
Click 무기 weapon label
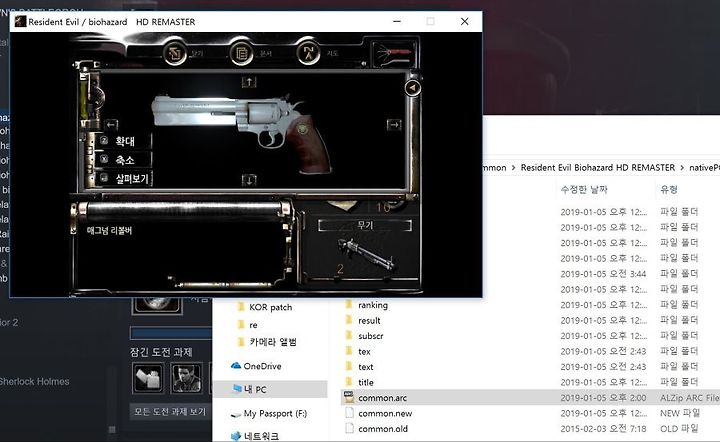pos(365,225)
